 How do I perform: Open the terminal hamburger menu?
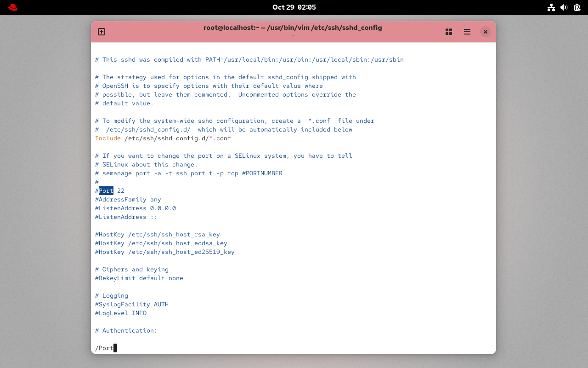467,32
